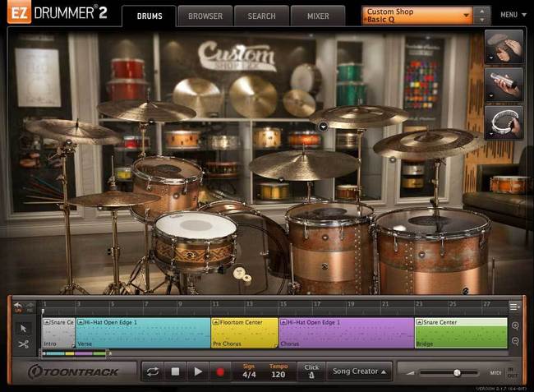Click the Sign 4/4 time signature
Screen dimensions: 534x392
[249, 371]
